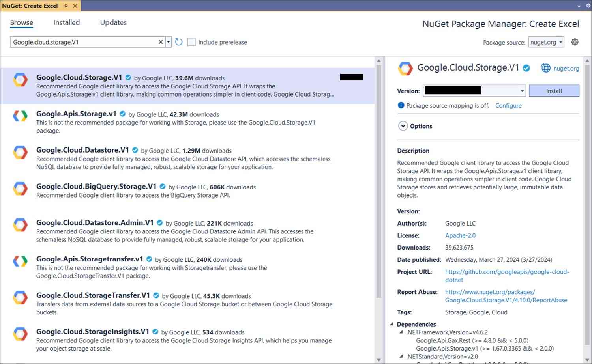Refresh search results with the reload icon
Screen dimensions: 592x364
[x=178, y=42]
